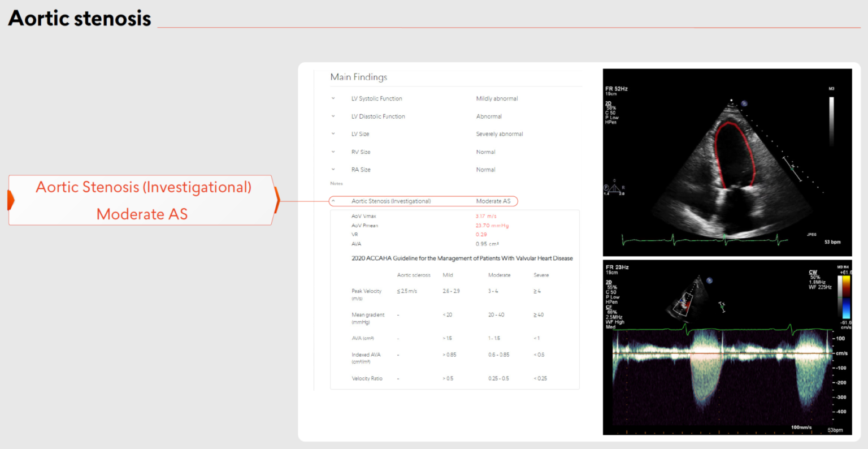Expand the LV Size row chevron

coord(333,134)
